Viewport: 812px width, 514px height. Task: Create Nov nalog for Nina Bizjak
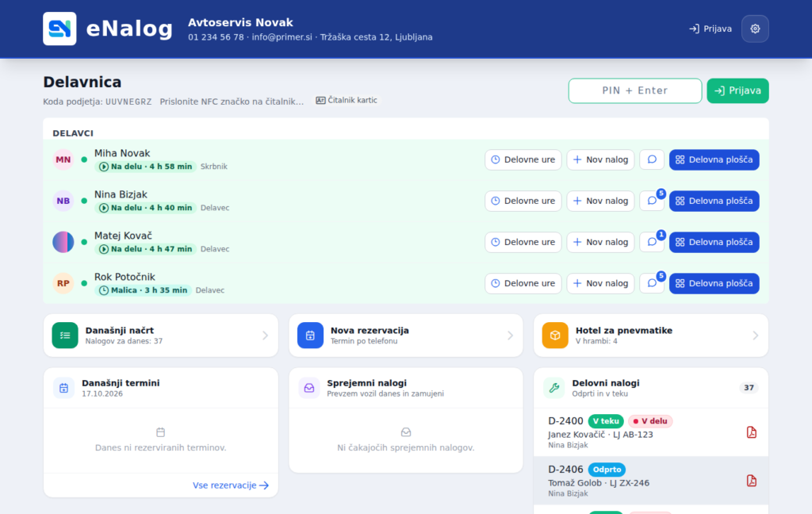[601, 201]
